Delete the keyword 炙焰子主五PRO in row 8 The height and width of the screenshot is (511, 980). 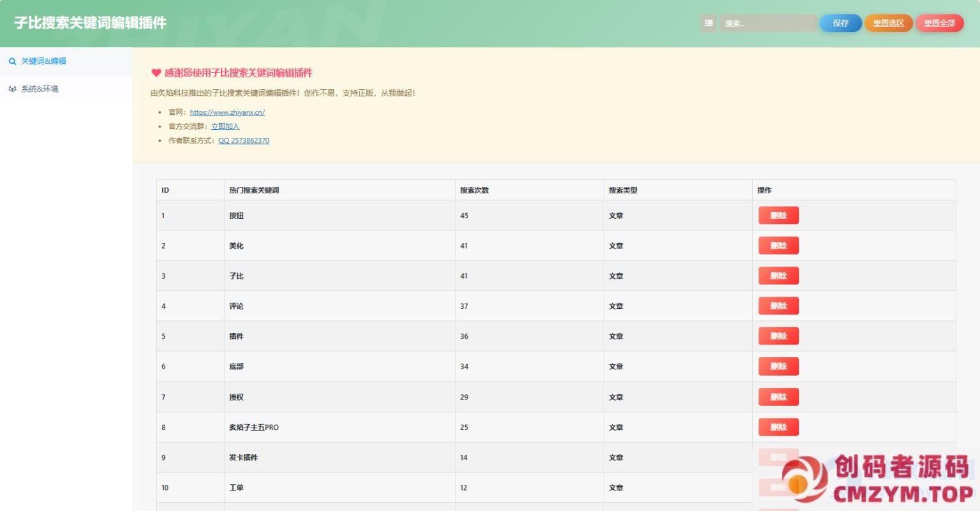point(778,427)
